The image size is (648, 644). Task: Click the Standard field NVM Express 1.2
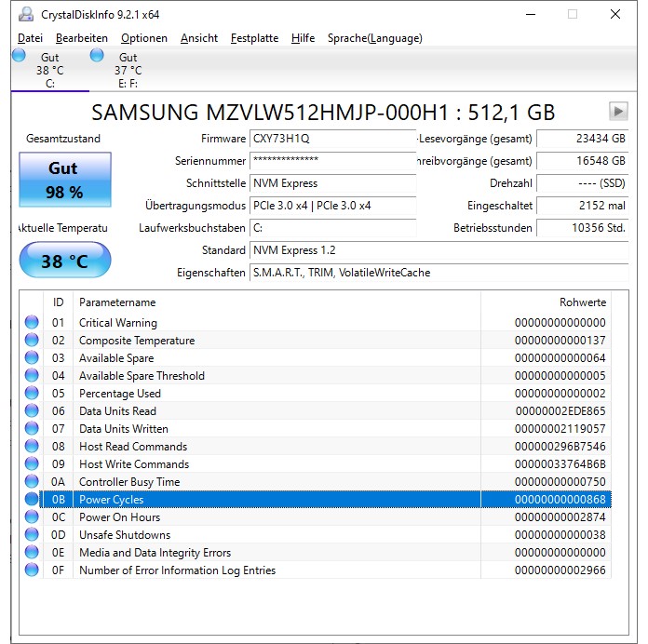click(439, 250)
